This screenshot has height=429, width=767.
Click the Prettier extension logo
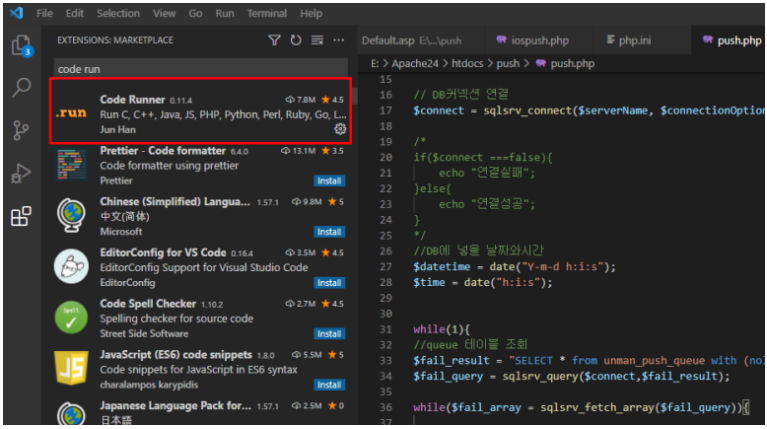(71, 165)
